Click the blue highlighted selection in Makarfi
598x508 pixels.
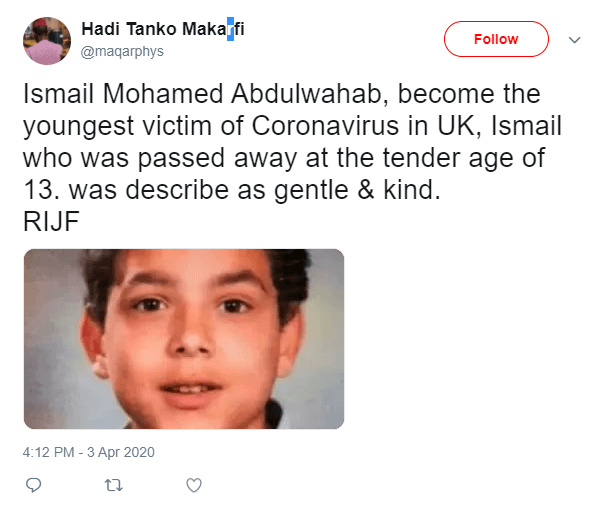[x=230, y=29]
